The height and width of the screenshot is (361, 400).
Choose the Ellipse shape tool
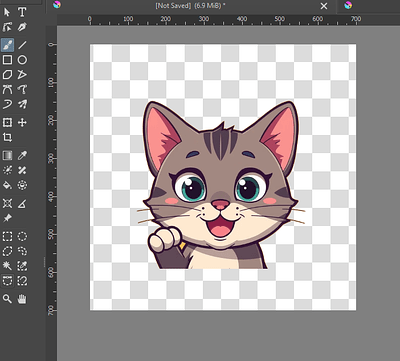[x=22, y=60]
